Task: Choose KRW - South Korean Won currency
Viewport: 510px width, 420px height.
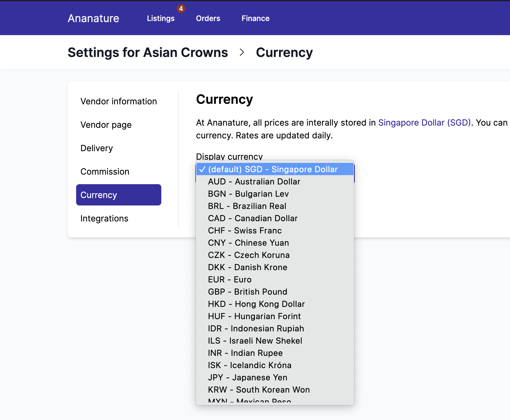Action: click(x=259, y=389)
